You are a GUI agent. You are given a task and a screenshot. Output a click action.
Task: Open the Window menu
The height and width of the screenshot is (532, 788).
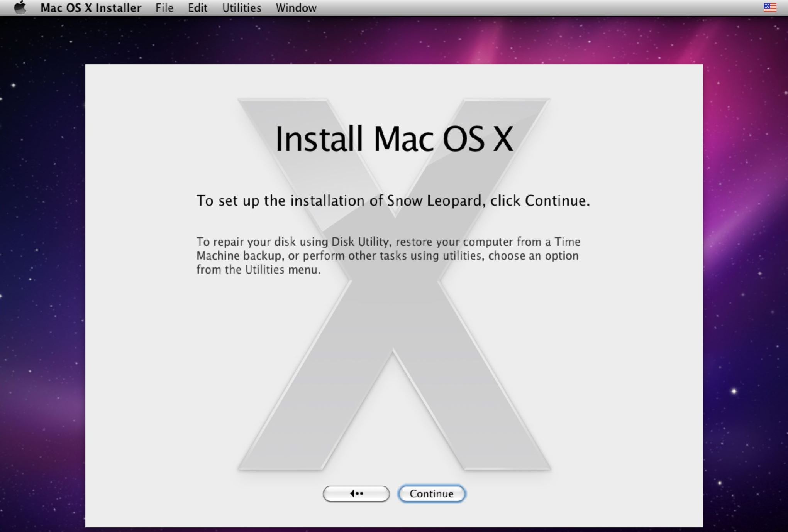pos(296,8)
